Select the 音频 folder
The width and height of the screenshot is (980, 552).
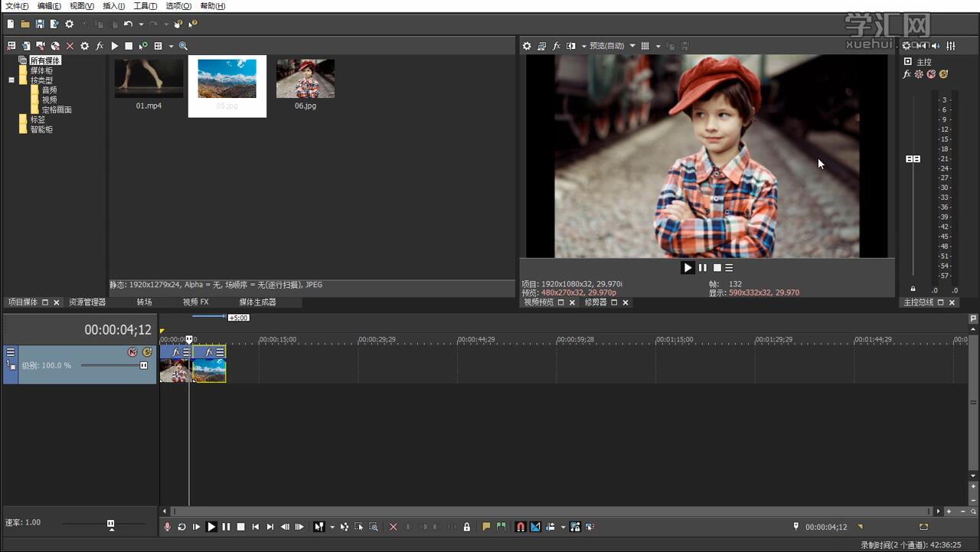pos(49,90)
